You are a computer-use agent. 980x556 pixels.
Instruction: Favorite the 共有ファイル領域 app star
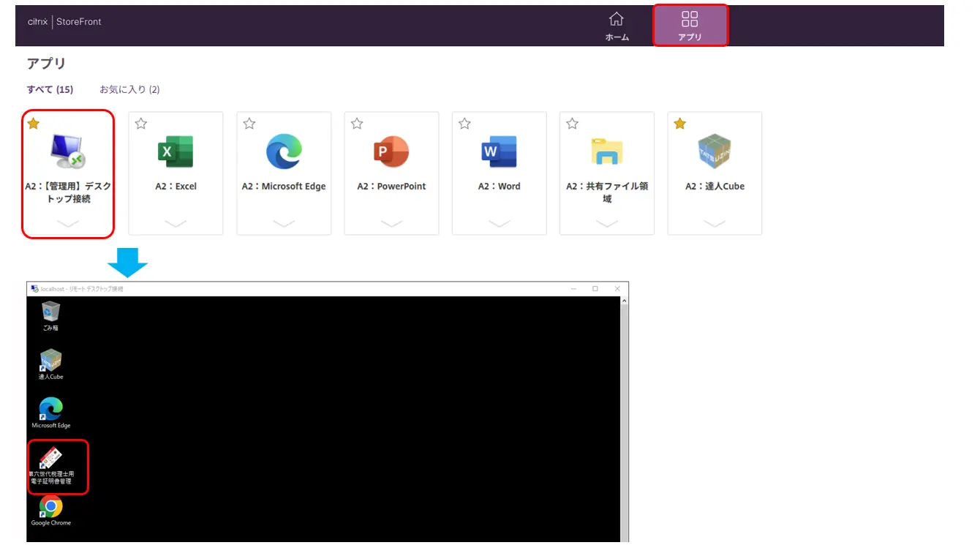573,124
